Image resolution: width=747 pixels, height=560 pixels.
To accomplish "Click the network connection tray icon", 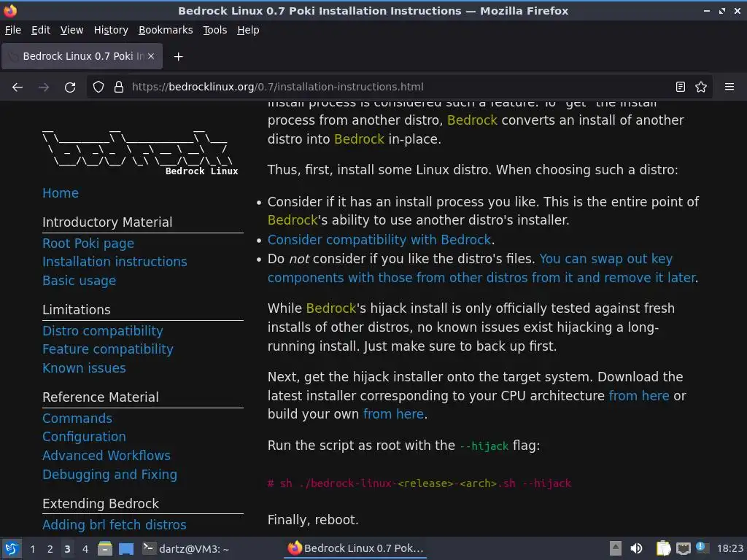I will [683, 548].
